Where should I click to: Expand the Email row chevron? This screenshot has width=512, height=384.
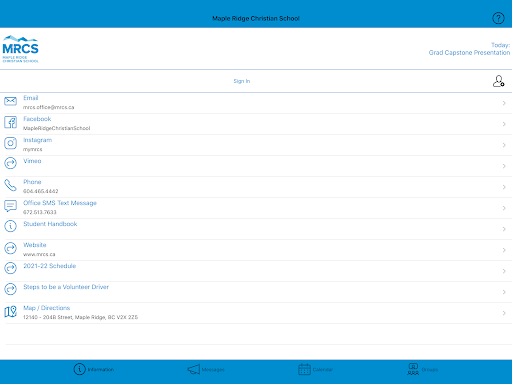(504, 103)
